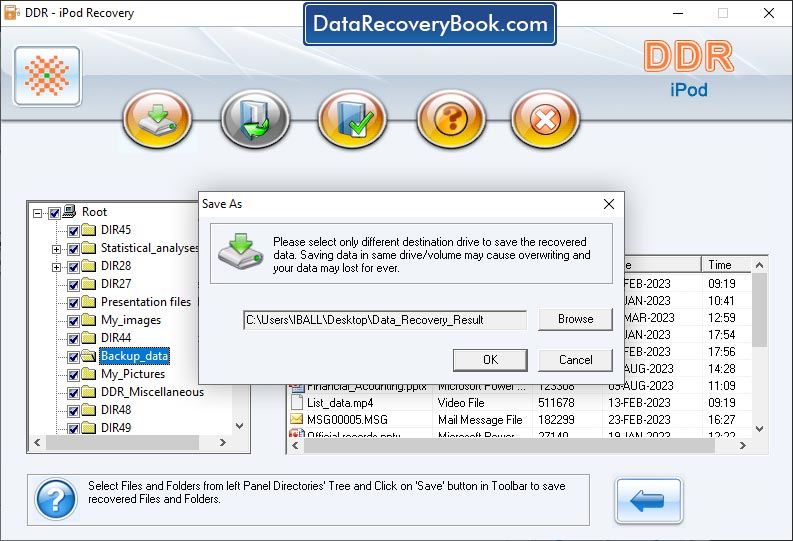Click the folder tree scroll right arrow
793x541 pixels.
click(223, 442)
